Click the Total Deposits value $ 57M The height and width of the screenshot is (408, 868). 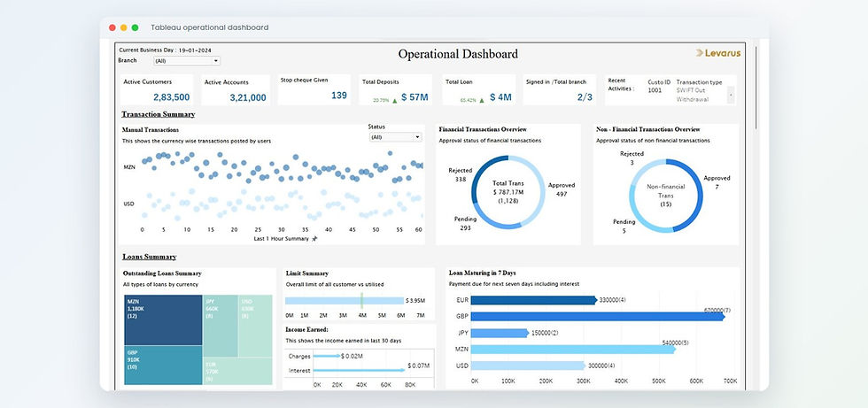(x=415, y=97)
